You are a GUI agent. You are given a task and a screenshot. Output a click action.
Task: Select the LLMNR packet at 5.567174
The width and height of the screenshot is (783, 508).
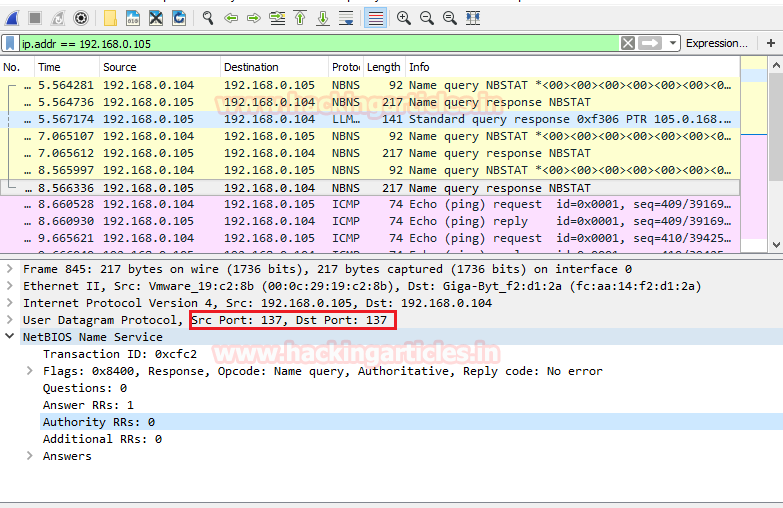370,119
